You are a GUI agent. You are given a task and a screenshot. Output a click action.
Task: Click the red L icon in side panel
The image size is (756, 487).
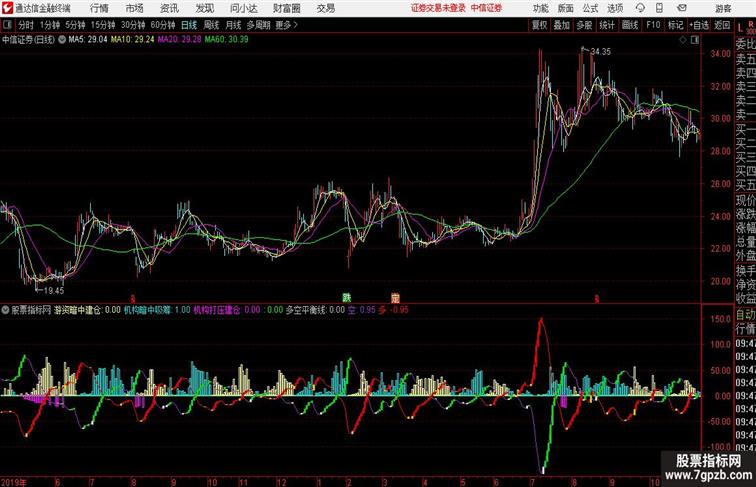point(740,28)
